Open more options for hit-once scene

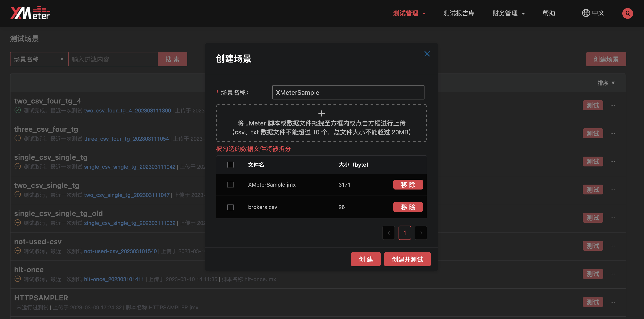point(612,274)
